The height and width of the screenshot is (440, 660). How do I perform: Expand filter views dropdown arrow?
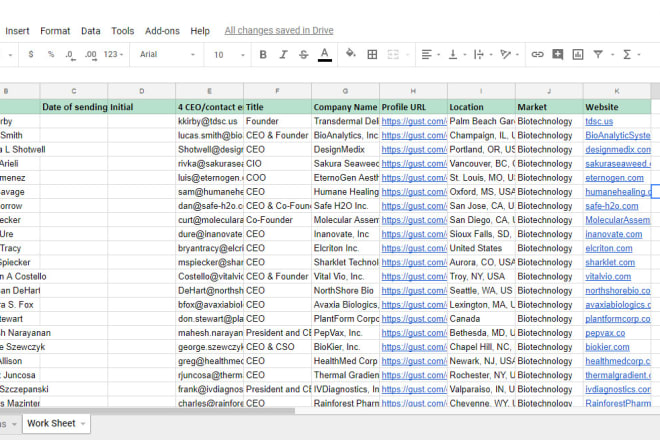click(612, 55)
